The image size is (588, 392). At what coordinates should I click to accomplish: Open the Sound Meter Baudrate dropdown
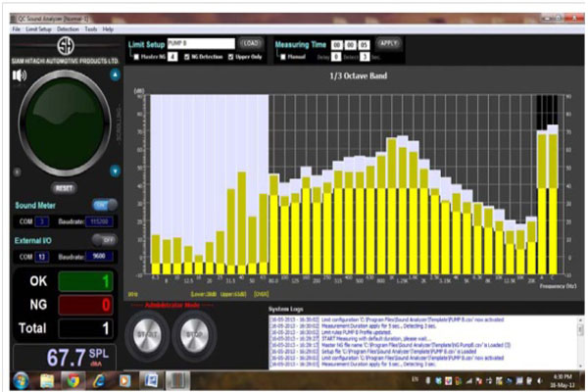tap(97, 223)
